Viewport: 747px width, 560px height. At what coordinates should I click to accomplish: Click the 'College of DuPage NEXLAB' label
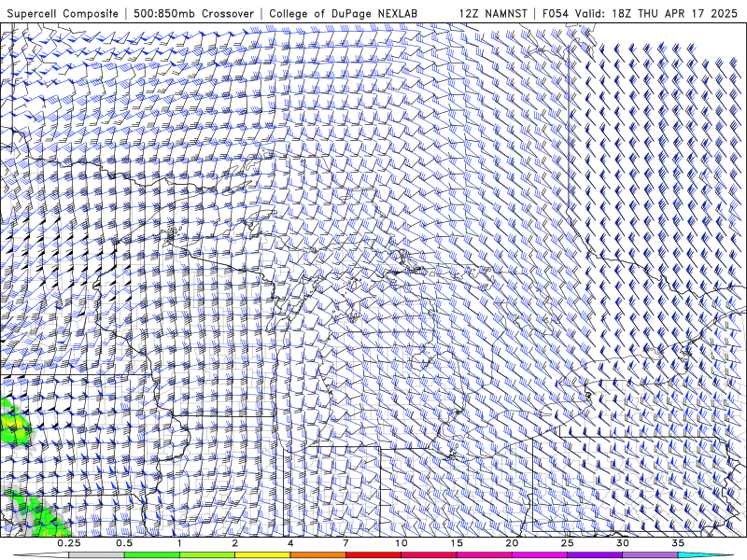coord(343,13)
